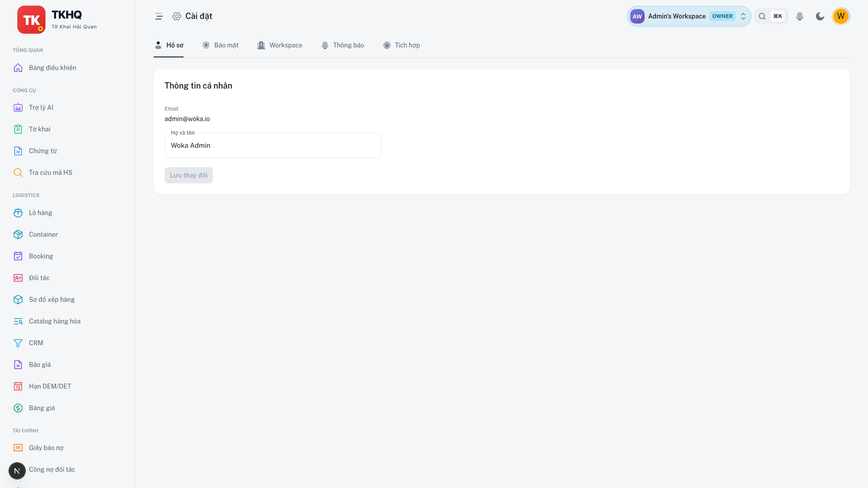The image size is (868, 488).
Task: Switch to the Bảo mật tab
Action: [220, 45]
